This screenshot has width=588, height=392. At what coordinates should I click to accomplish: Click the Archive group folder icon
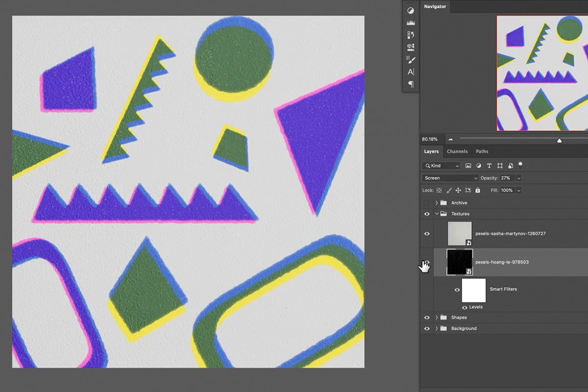point(443,203)
